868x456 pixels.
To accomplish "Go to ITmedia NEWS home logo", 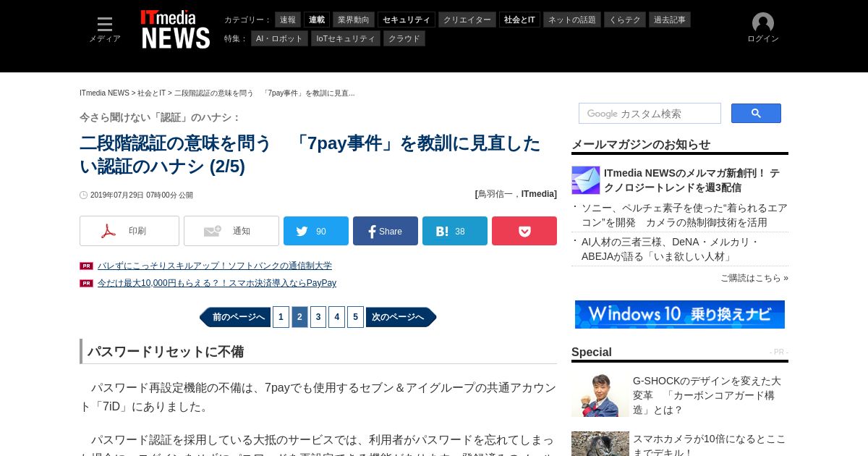I will click(x=176, y=30).
